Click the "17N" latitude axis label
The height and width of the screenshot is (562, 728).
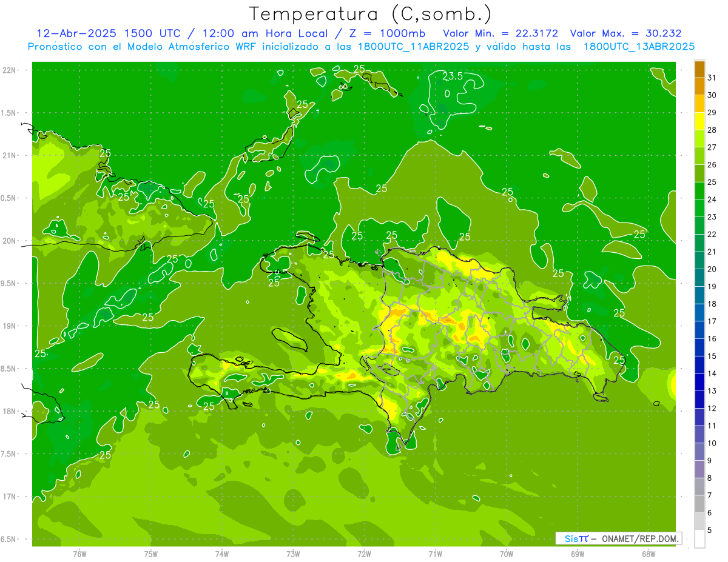8,497
